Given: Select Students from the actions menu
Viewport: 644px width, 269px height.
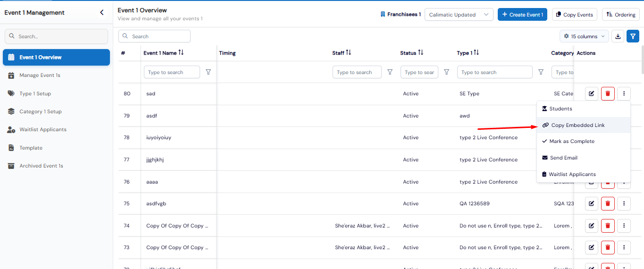Looking at the screenshot, I should [584, 109].
